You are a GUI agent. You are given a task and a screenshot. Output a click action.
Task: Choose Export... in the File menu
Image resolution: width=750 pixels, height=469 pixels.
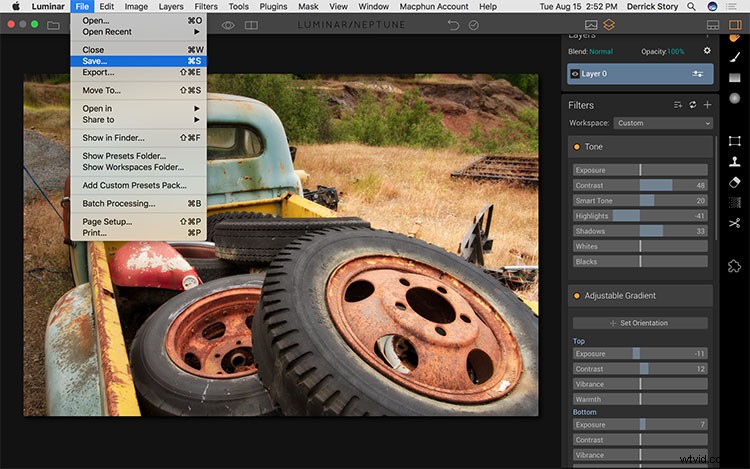[x=139, y=72]
